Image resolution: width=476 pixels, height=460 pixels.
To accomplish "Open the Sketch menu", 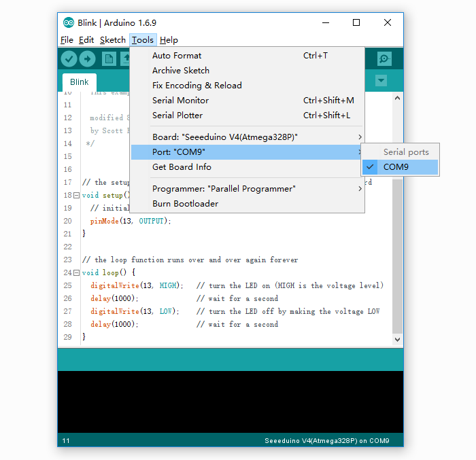I will click(x=113, y=40).
